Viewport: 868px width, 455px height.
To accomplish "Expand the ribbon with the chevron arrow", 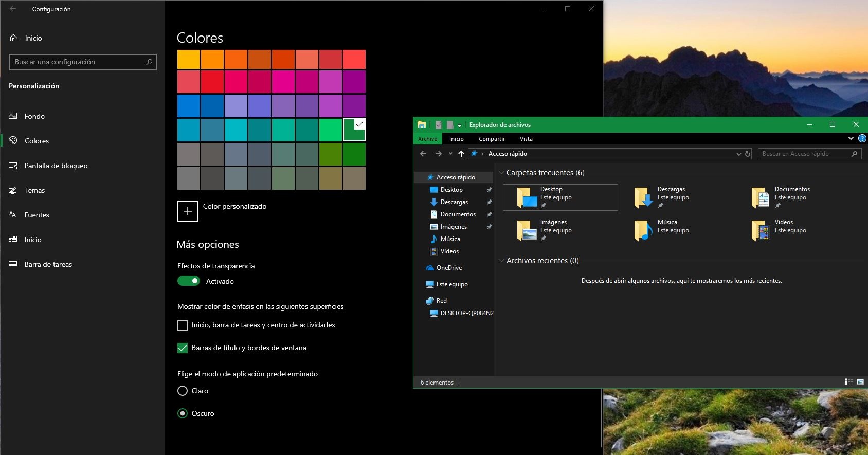I will (851, 138).
